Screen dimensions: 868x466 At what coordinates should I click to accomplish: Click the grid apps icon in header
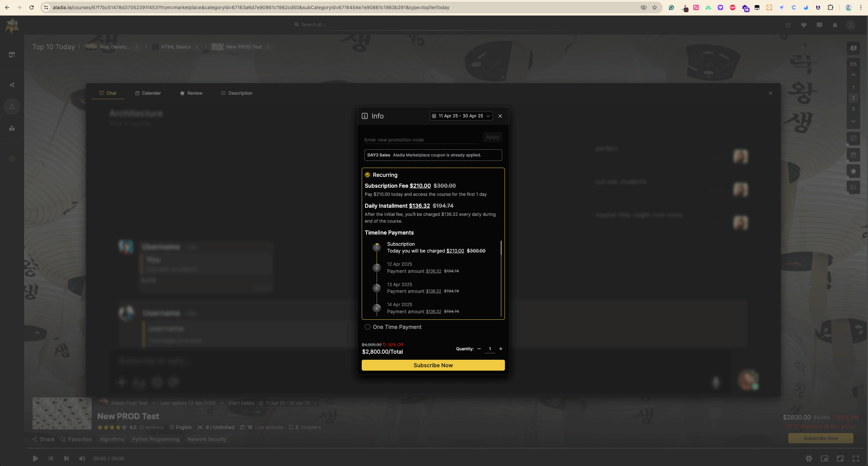click(x=788, y=25)
